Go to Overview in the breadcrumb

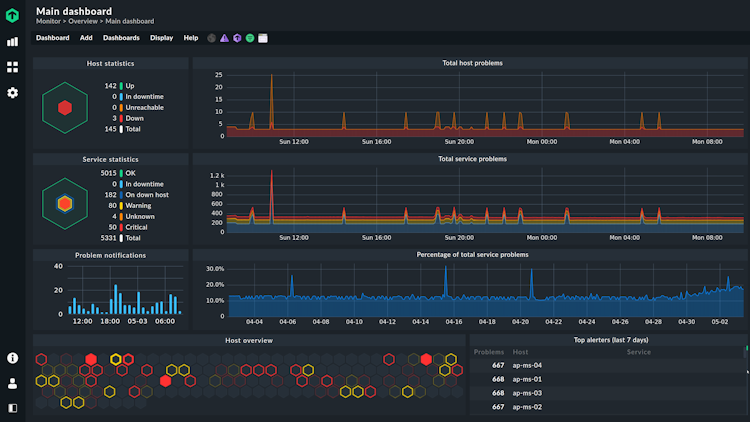click(83, 21)
